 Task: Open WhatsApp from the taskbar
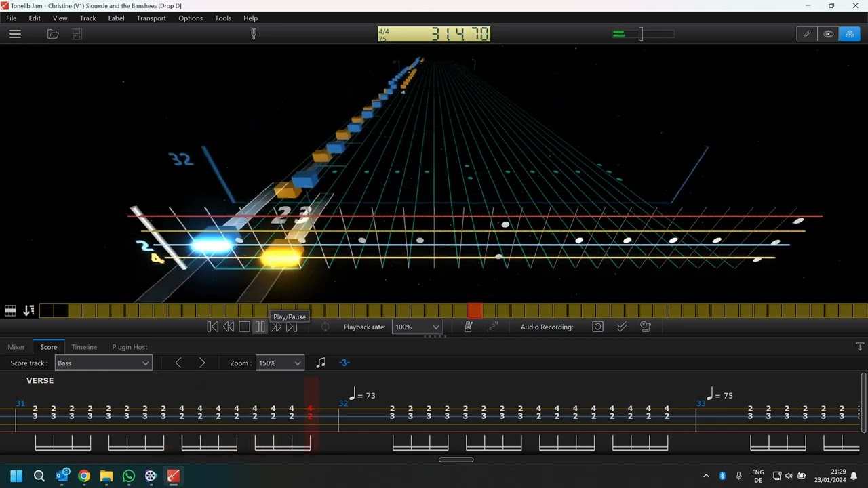pyautogui.click(x=129, y=476)
